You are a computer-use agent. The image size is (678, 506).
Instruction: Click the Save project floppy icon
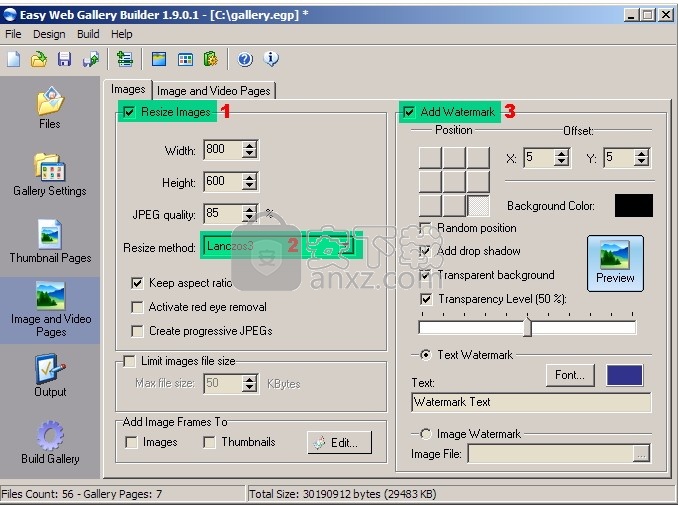tap(64, 59)
